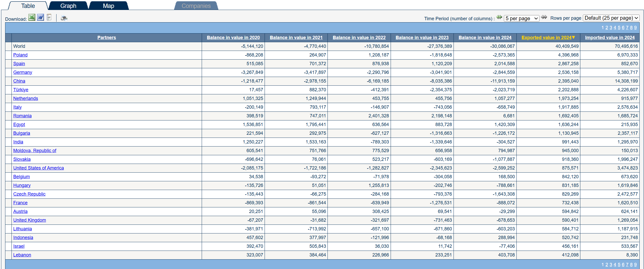644x269 pixels.
Task: Open the Germany partner link
Action: [23, 72]
